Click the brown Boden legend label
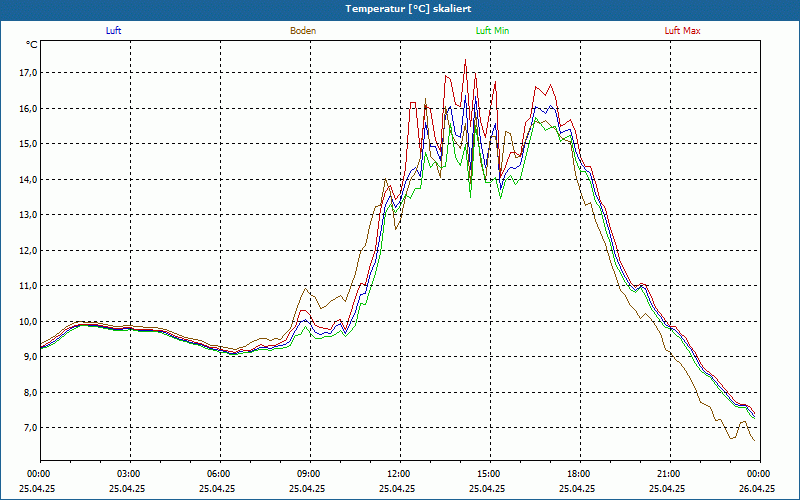 click(303, 31)
